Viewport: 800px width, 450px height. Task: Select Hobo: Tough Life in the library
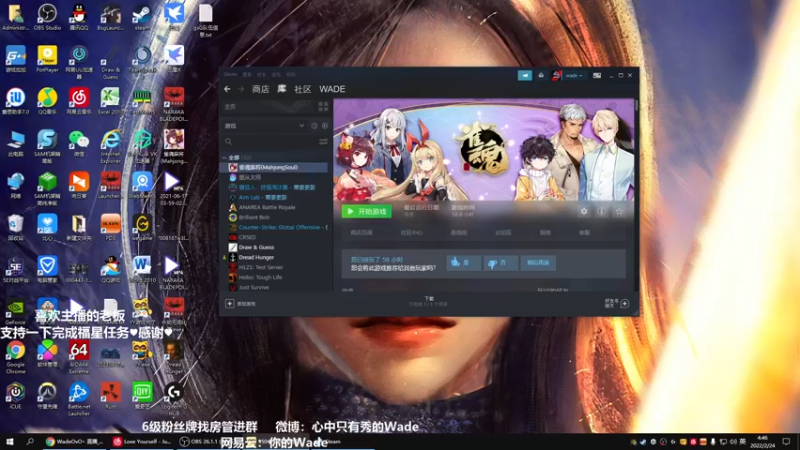pyautogui.click(x=276, y=278)
